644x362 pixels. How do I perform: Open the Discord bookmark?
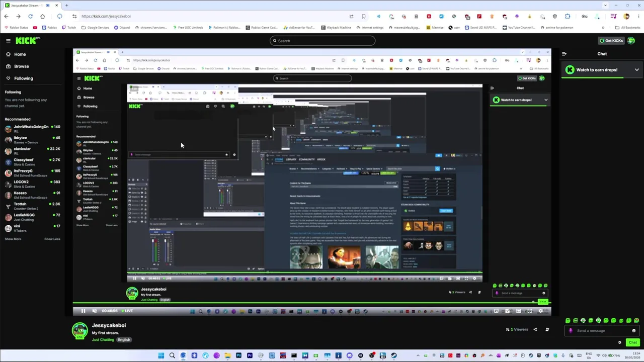(x=122, y=28)
